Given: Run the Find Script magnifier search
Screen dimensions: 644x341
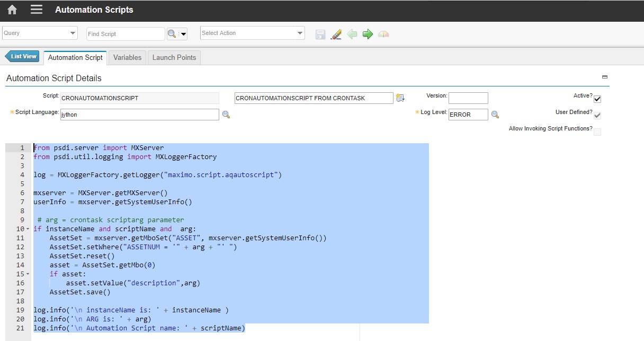Looking at the screenshot, I should coord(172,34).
